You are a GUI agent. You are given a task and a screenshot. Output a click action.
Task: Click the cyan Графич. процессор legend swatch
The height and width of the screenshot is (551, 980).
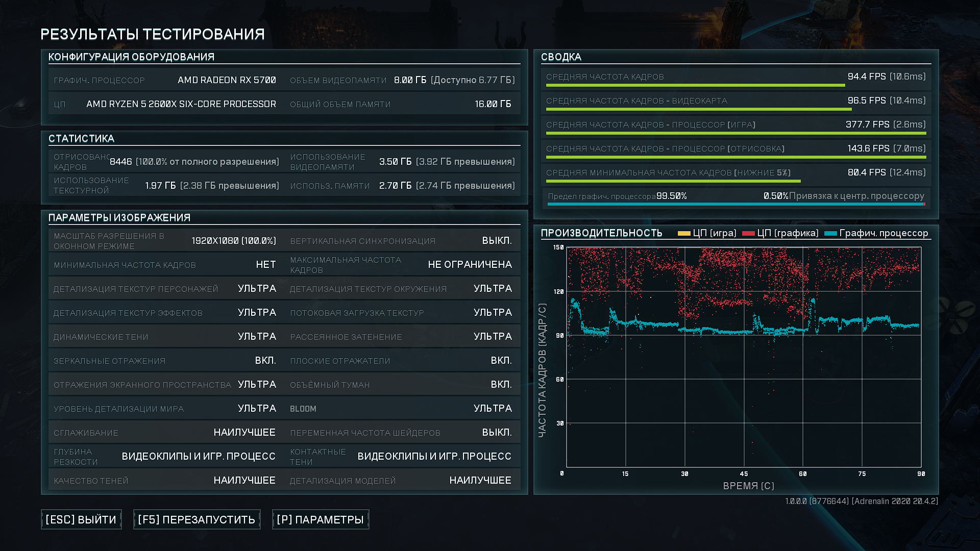point(830,234)
